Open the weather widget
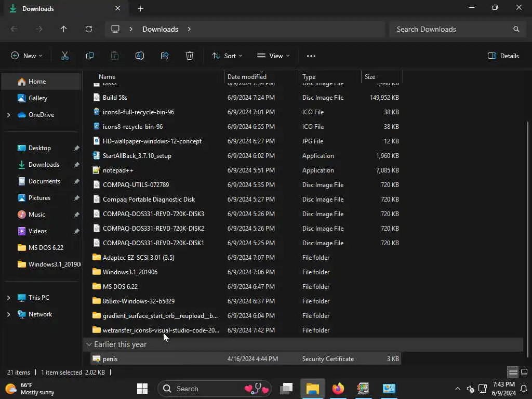 click(x=30, y=389)
